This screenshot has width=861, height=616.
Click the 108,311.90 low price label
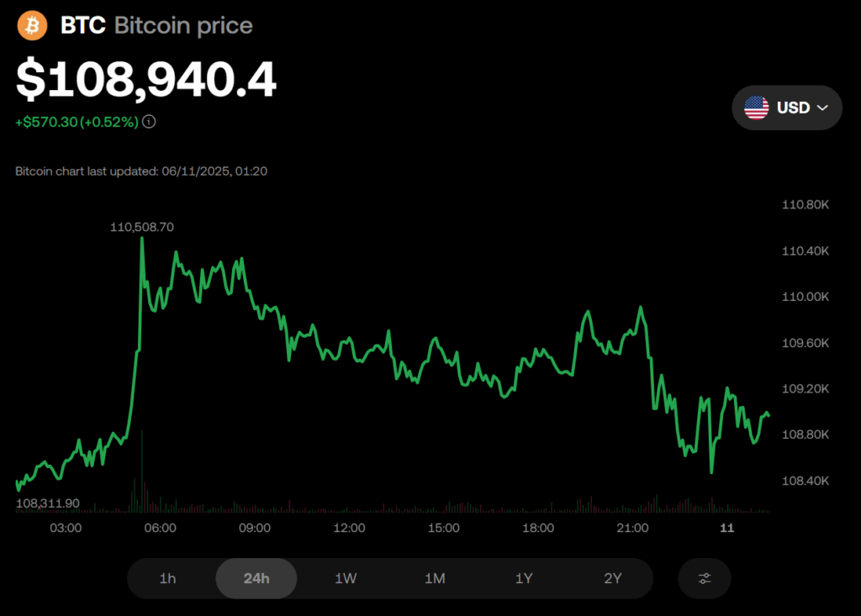pyautogui.click(x=48, y=503)
